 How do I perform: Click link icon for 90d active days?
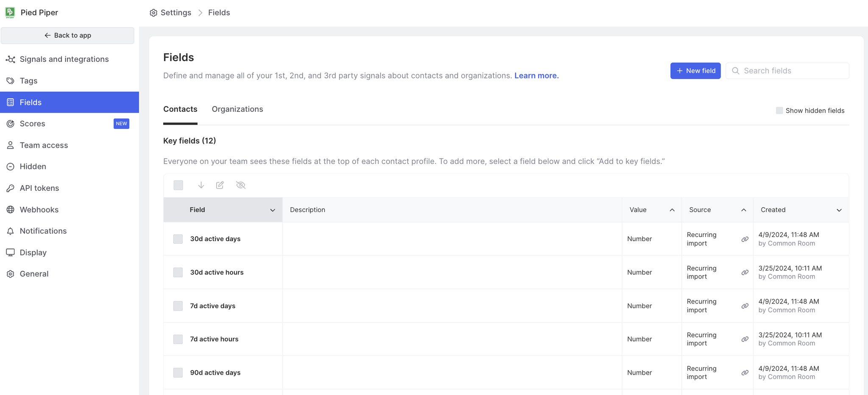[x=745, y=373]
